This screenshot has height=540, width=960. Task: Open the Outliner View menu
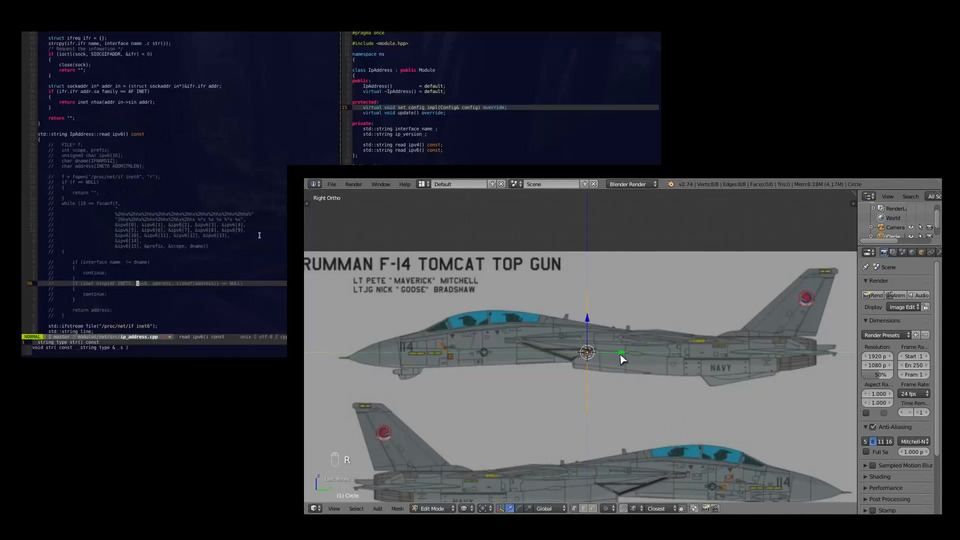click(888, 197)
